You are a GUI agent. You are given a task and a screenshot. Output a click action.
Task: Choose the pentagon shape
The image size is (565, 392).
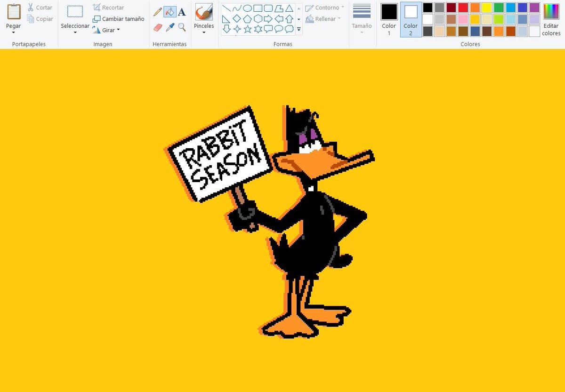pos(248,19)
